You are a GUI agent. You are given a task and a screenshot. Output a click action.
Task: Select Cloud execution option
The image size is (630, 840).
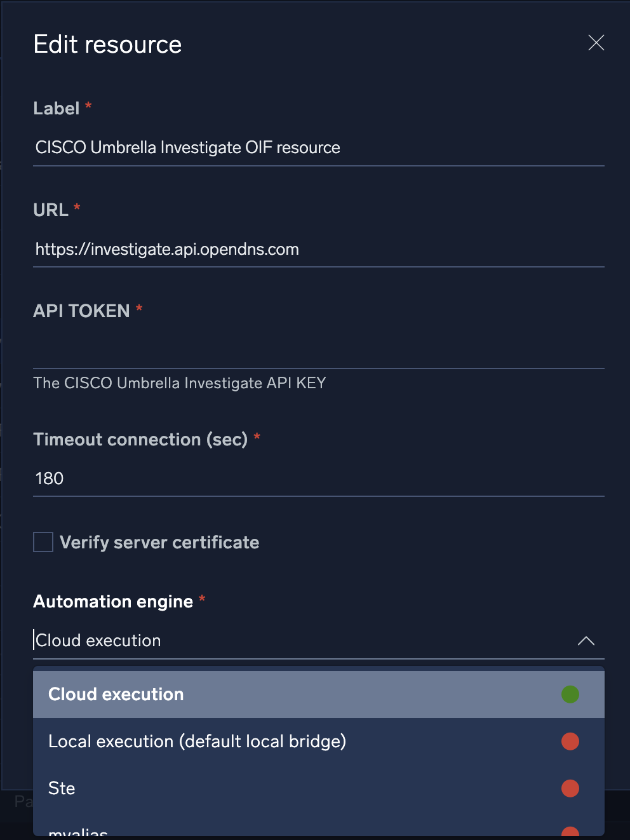tap(116, 694)
